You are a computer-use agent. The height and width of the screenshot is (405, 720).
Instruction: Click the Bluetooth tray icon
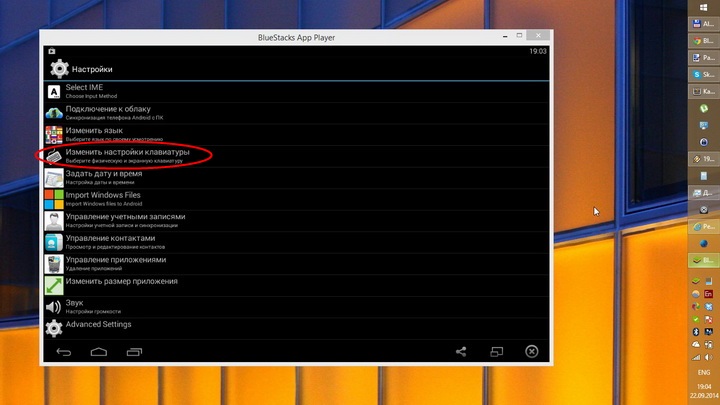[x=696, y=332]
